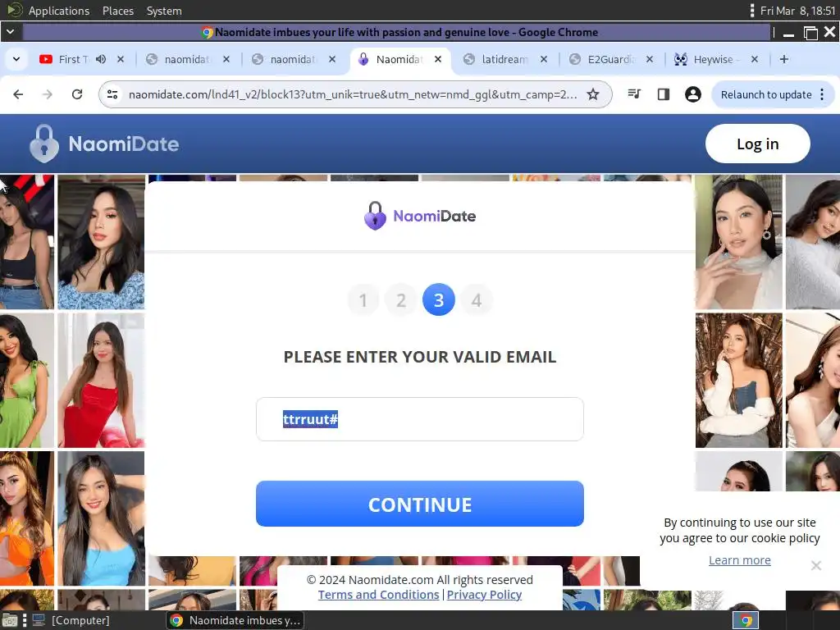Click the clock showing Fri Mar 8, 18:51
This screenshot has width=840, height=630.
(x=797, y=11)
